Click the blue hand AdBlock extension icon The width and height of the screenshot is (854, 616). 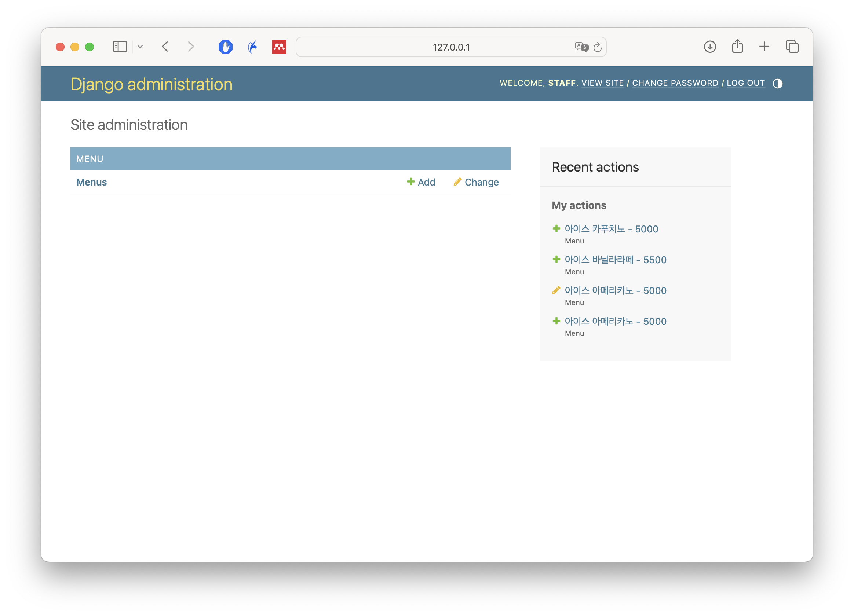tap(225, 47)
